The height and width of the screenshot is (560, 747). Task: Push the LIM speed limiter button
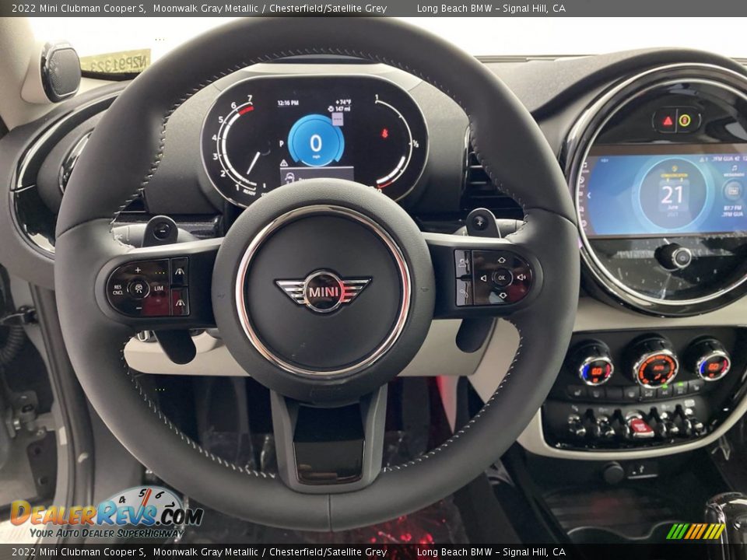[159, 289]
